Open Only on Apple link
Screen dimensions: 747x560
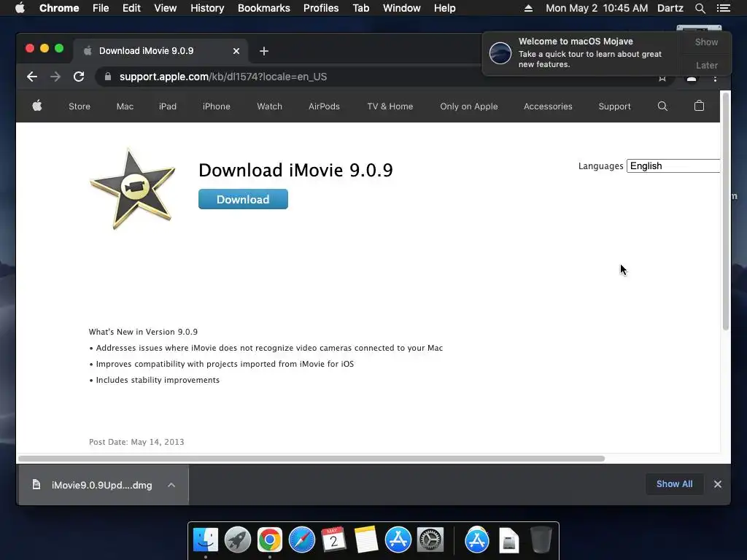point(469,106)
